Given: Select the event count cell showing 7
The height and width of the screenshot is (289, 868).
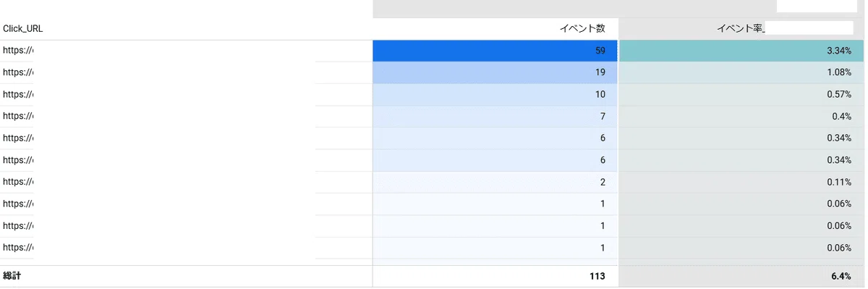Looking at the screenshot, I should point(495,117).
